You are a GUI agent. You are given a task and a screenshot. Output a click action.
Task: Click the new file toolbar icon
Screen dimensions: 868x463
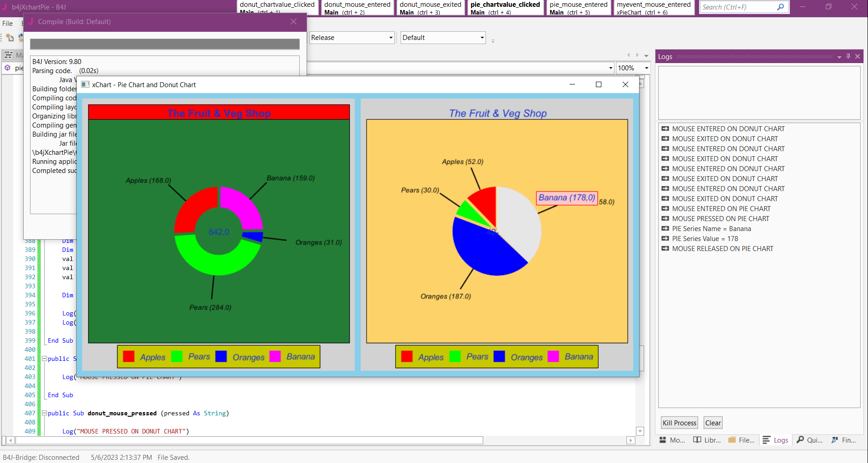point(10,38)
